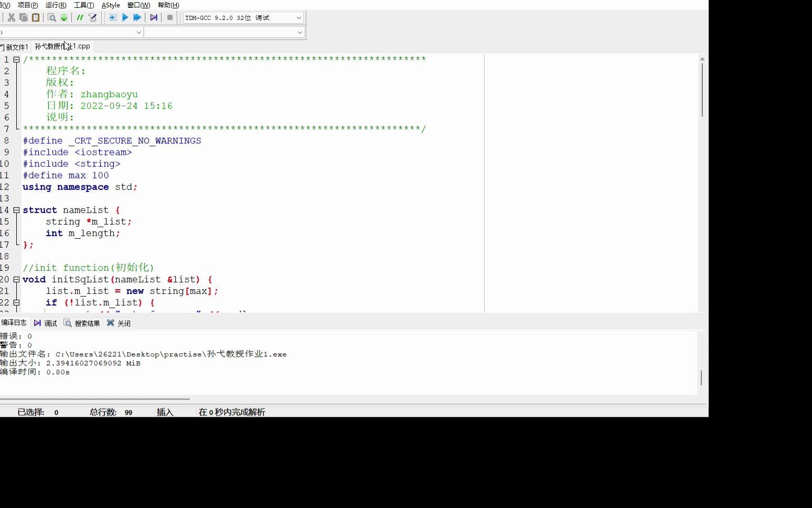Screen dimensions: 812x508
Task: Click the blue Run arrow icon
Action: (125, 17)
